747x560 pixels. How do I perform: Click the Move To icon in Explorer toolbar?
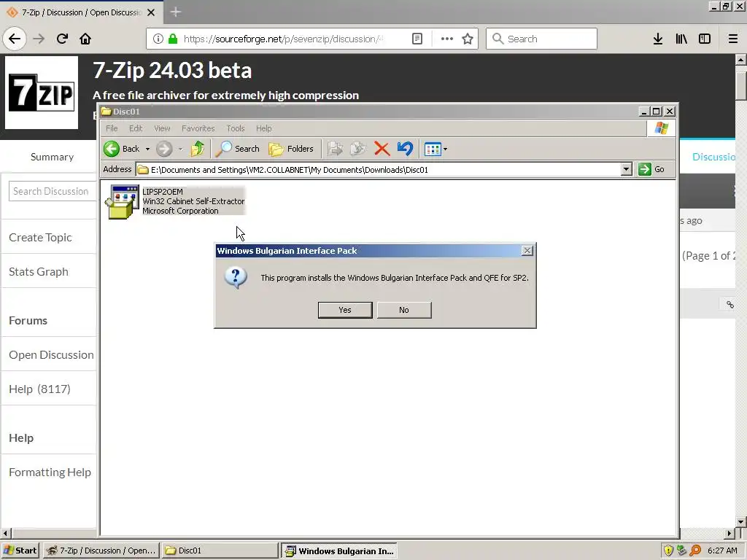pyautogui.click(x=336, y=149)
